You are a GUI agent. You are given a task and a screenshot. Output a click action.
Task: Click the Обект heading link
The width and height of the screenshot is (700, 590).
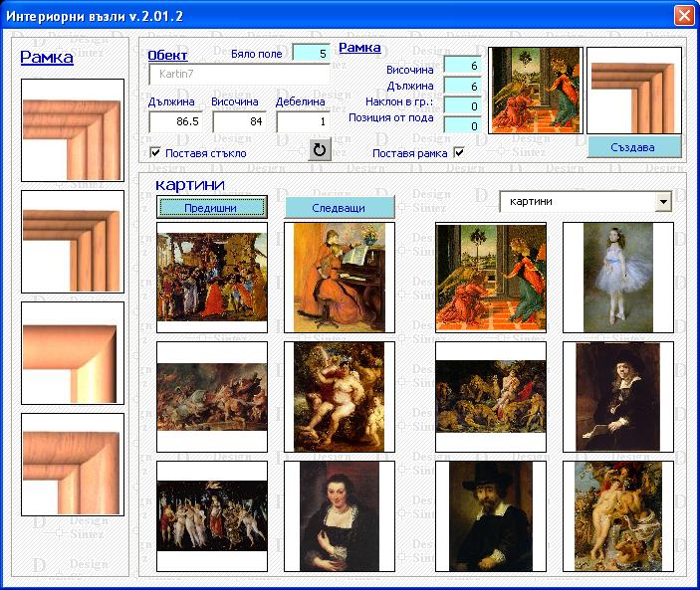(x=168, y=56)
